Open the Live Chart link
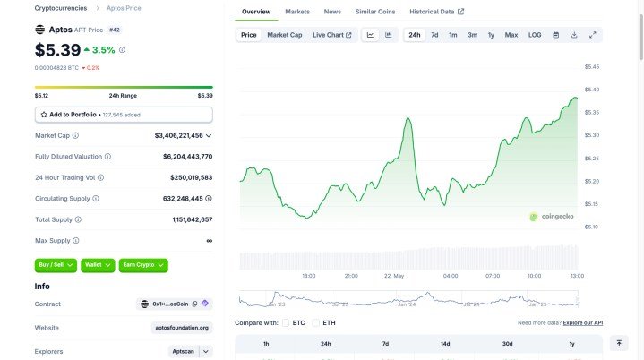 (332, 35)
